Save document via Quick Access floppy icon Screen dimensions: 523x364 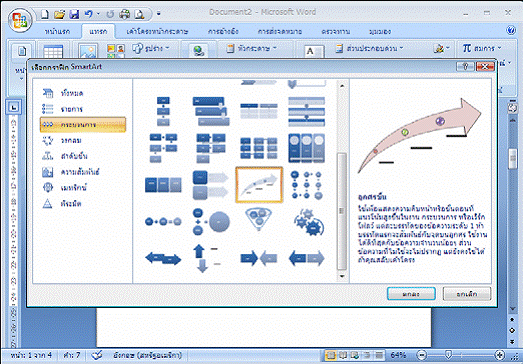coord(74,14)
